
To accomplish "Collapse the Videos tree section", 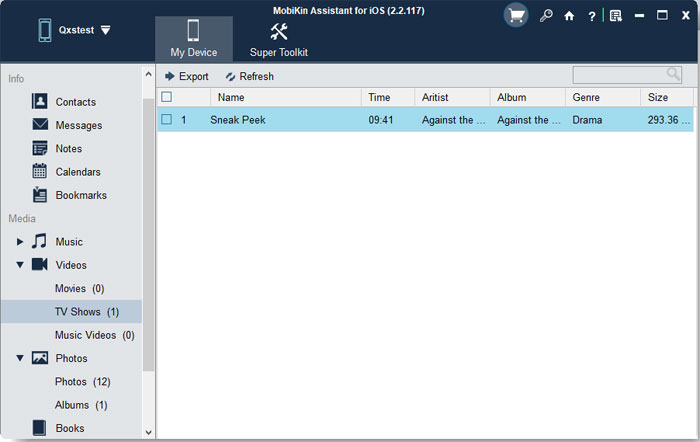I will [x=20, y=265].
